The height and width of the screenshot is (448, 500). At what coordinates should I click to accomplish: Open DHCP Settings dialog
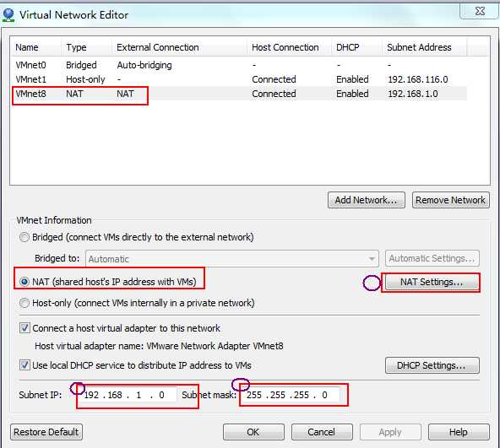coord(432,365)
